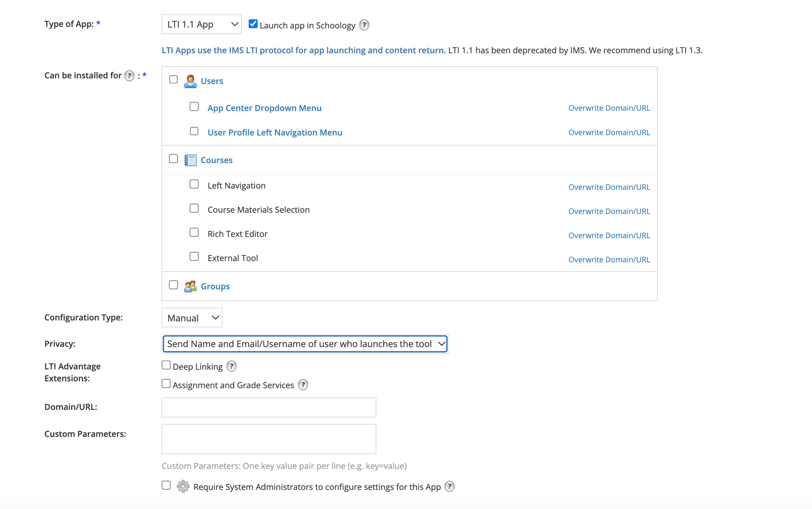Click the Users person icon
The image size is (812, 509).
(190, 81)
